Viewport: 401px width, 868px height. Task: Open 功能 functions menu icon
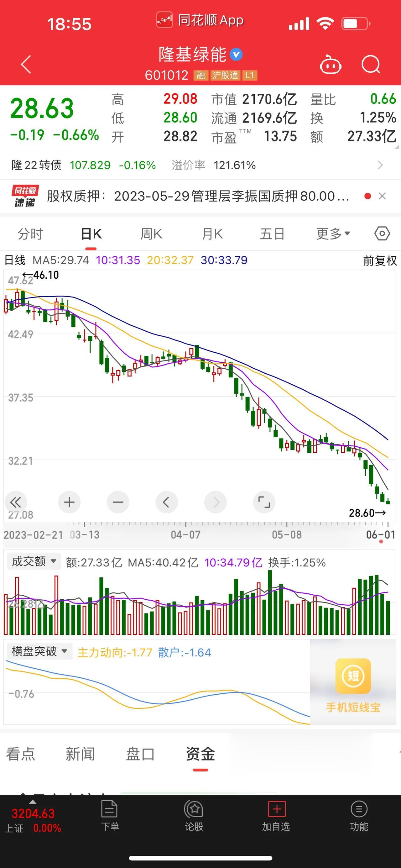coord(359,809)
